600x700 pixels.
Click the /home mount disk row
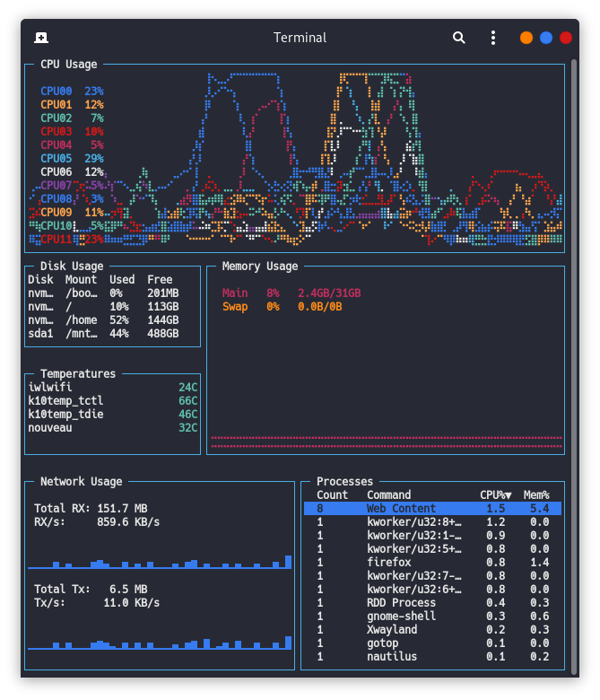point(103,320)
